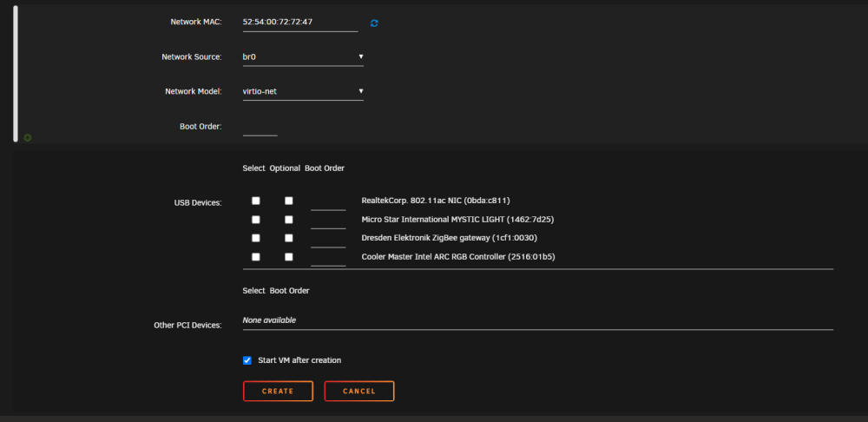Image resolution: width=868 pixels, height=422 pixels.
Task: Click boot order field for Cooler Master controller
Action: coord(328,259)
